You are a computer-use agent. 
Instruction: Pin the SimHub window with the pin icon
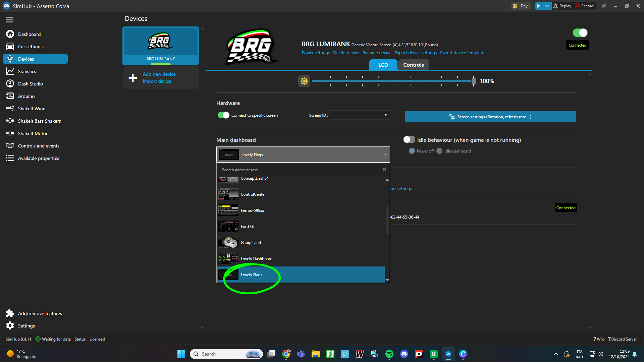(x=604, y=6)
